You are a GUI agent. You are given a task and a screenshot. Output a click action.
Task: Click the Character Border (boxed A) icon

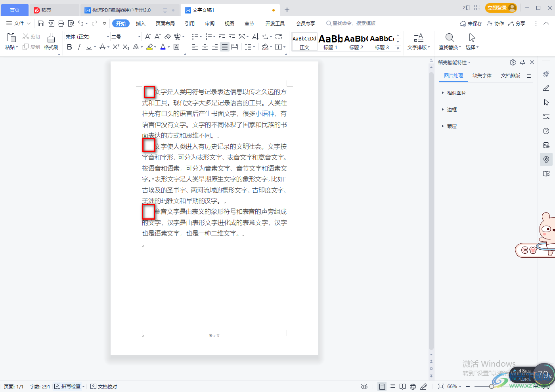pos(176,47)
